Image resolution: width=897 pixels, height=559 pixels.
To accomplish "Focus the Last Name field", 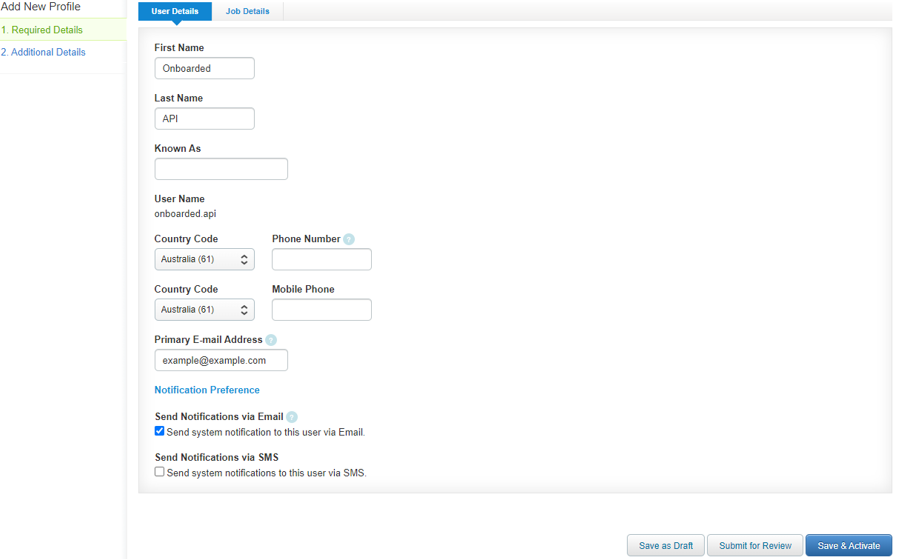I will coord(204,118).
